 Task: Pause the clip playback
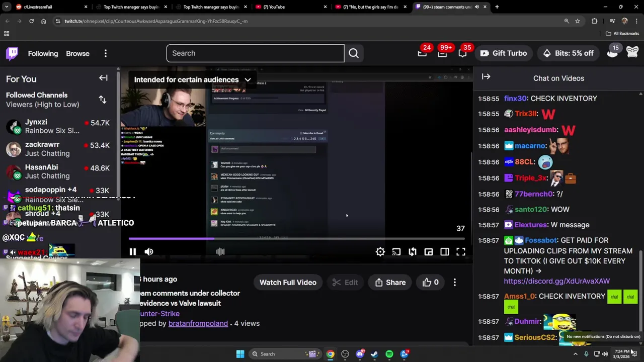pyautogui.click(x=133, y=252)
